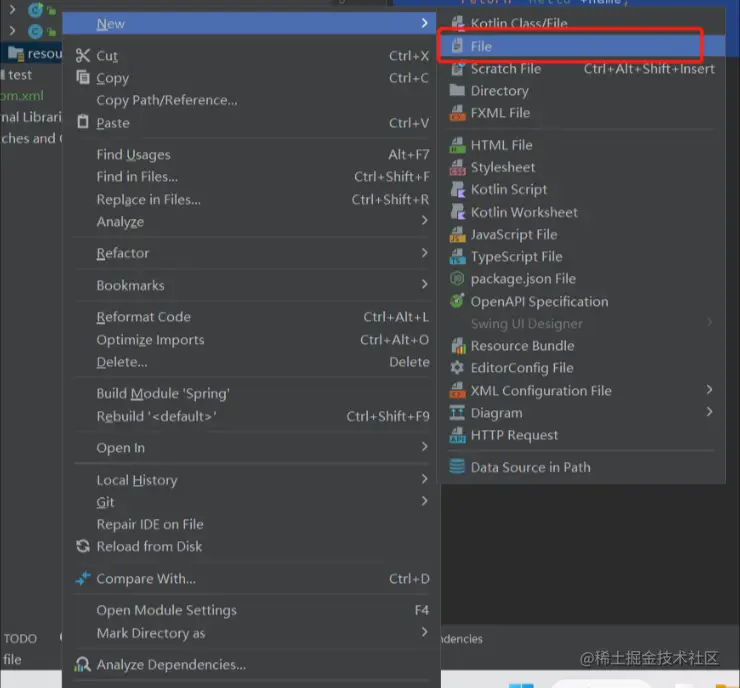The image size is (740, 688).
Task: Click the Ctrl+Shift+F9 shortcut text
Action: tap(388, 416)
